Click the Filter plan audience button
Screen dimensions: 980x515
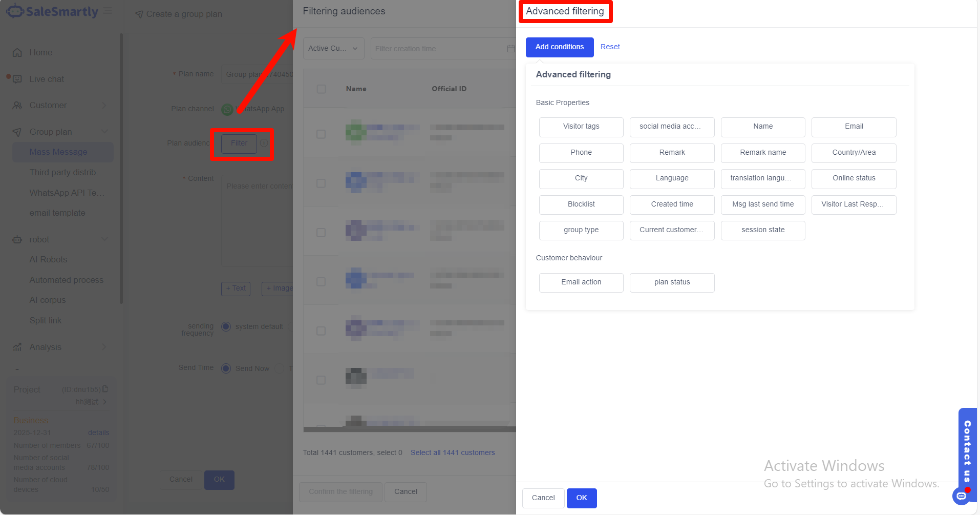(x=239, y=143)
